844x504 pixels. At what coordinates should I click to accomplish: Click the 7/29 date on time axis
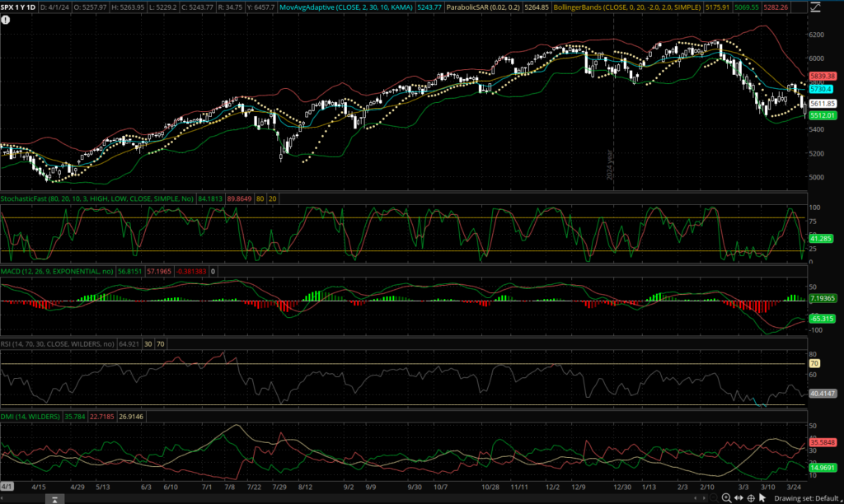click(x=279, y=487)
